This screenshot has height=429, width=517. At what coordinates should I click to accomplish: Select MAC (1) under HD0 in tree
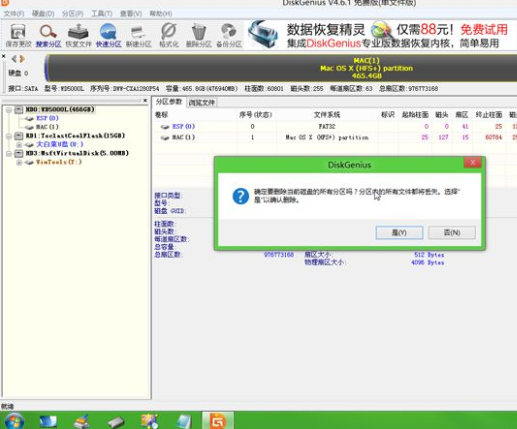coord(47,127)
